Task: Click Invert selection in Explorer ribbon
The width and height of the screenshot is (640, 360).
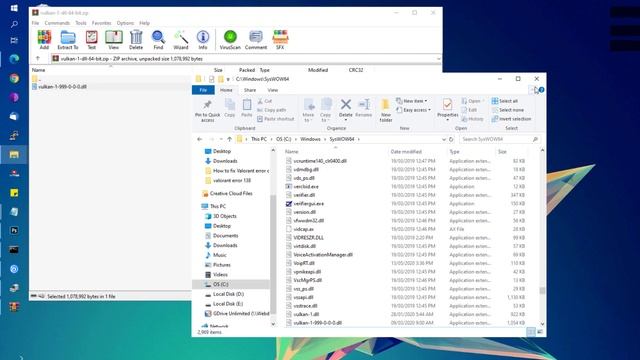Action: 511,119
